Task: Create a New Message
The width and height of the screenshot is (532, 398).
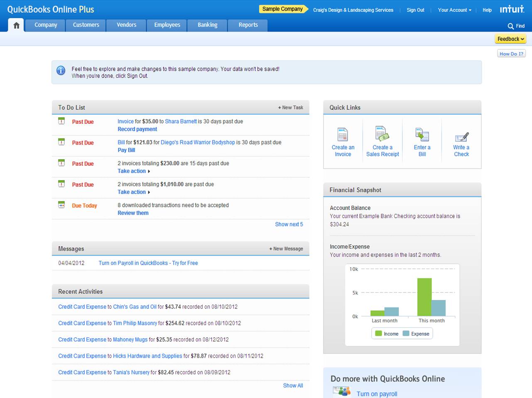Action: pos(286,249)
